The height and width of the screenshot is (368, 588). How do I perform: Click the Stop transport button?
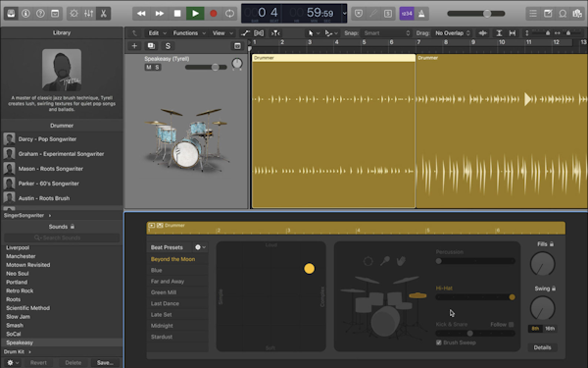click(x=177, y=14)
